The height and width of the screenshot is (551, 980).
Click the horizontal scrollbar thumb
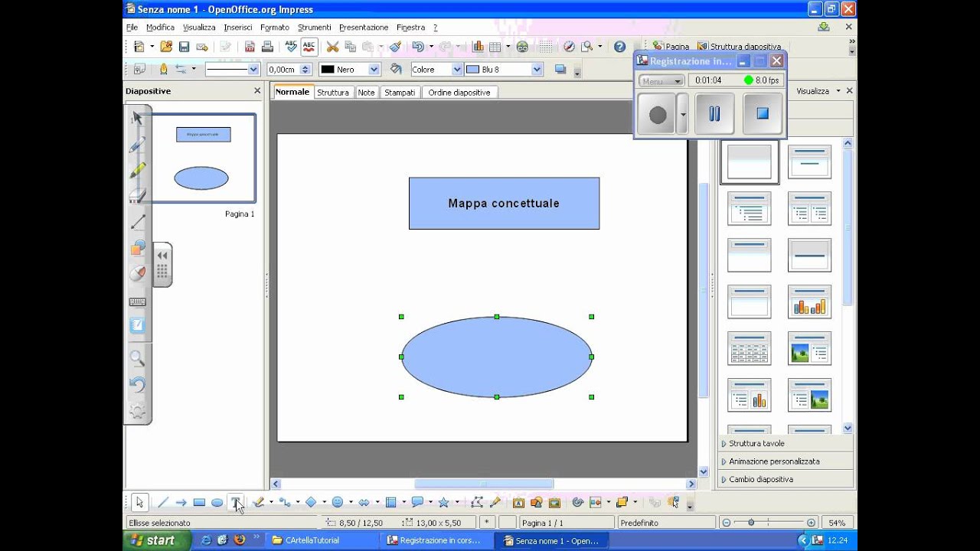(x=484, y=484)
